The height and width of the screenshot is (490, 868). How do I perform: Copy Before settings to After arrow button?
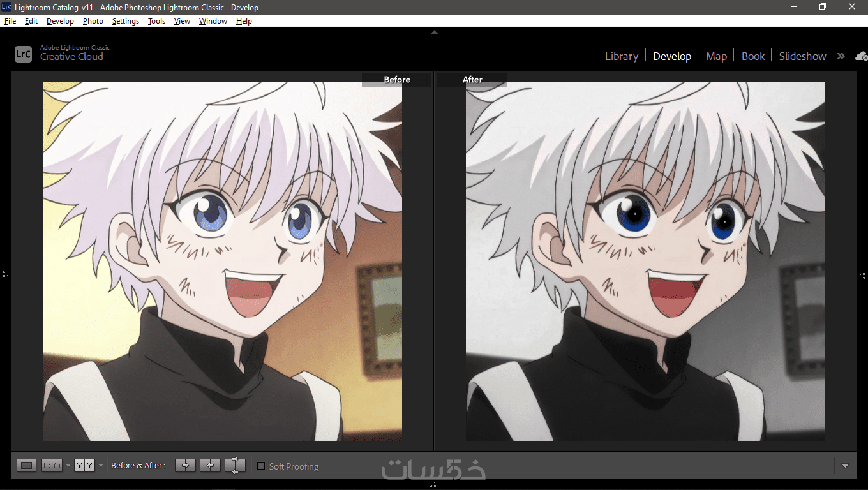click(185, 466)
